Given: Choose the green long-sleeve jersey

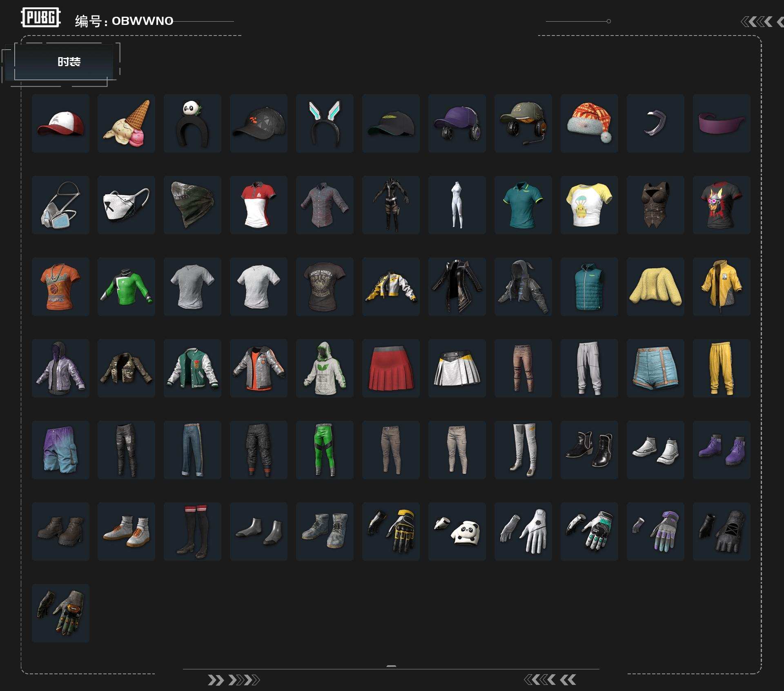Looking at the screenshot, I should (x=126, y=287).
